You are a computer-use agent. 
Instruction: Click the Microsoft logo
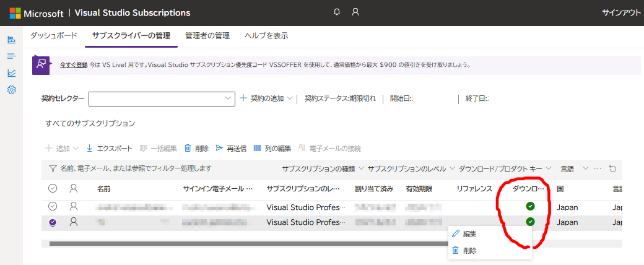15,13
